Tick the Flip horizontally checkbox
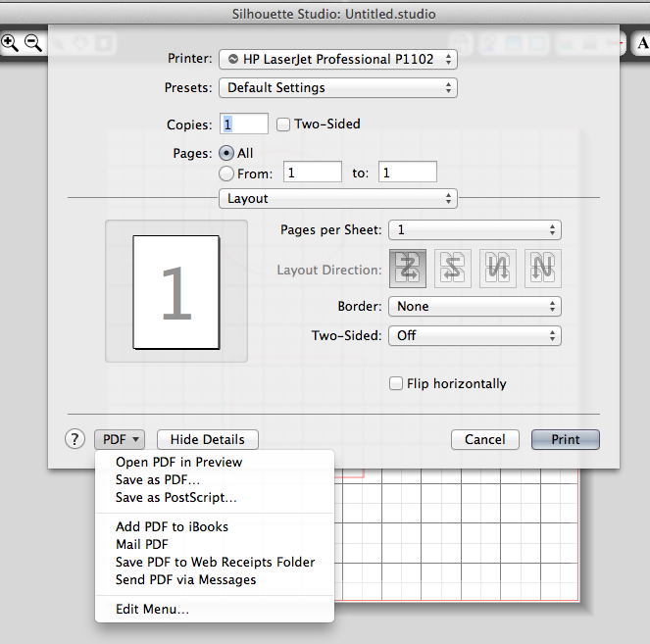650x644 pixels. coord(396,383)
